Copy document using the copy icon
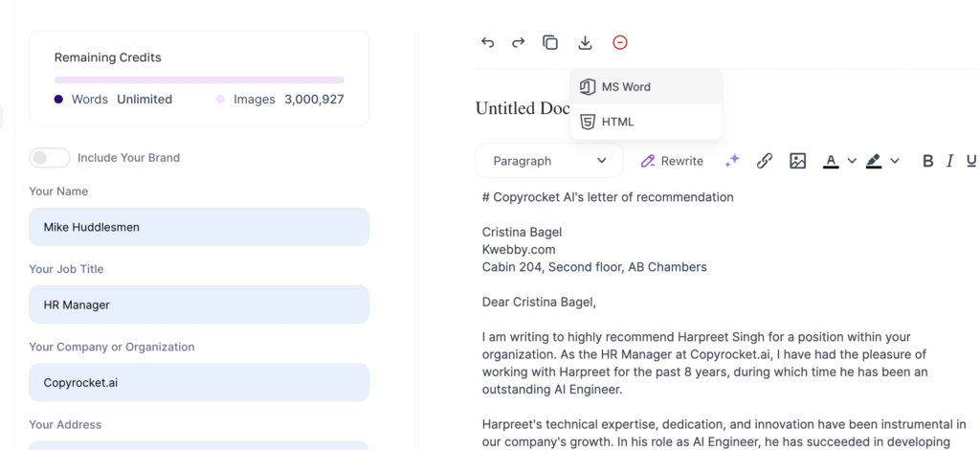The width and height of the screenshot is (980, 450). pyautogui.click(x=550, y=42)
